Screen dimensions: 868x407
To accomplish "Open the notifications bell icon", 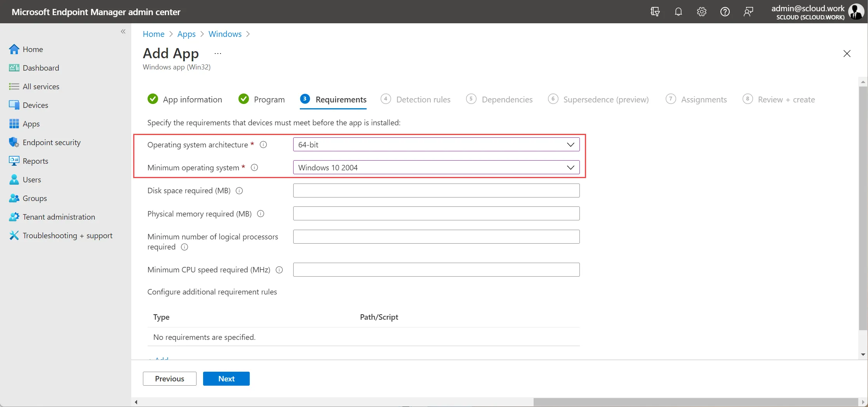I will click(678, 12).
